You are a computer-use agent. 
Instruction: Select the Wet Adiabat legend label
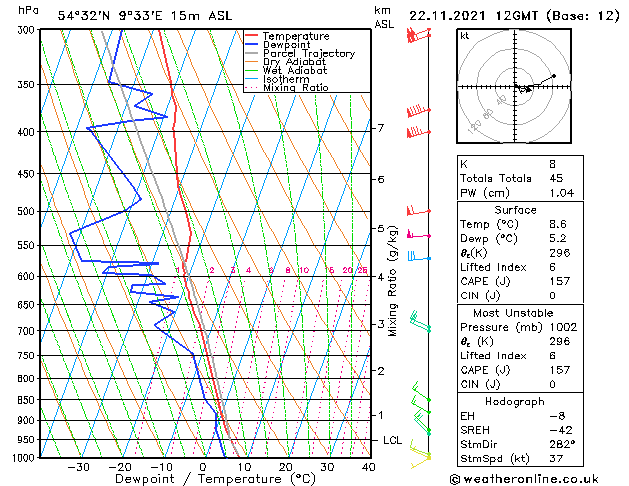coord(295,70)
